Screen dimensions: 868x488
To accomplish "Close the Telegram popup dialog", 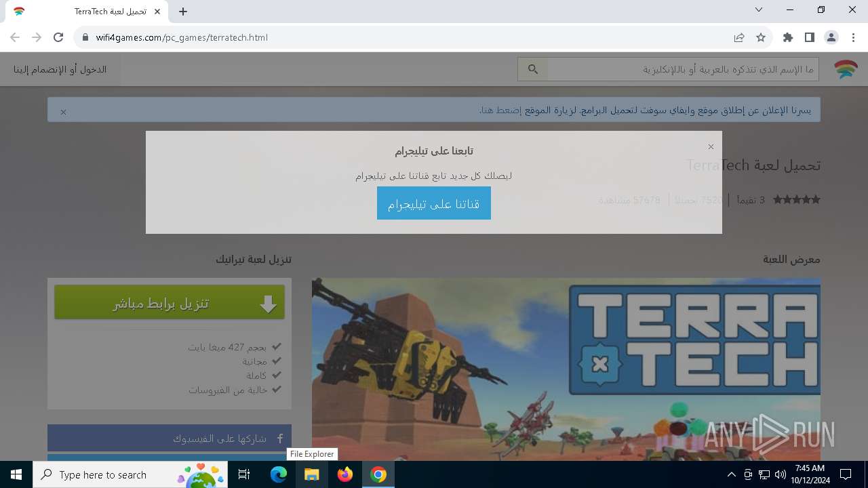I will (711, 146).
